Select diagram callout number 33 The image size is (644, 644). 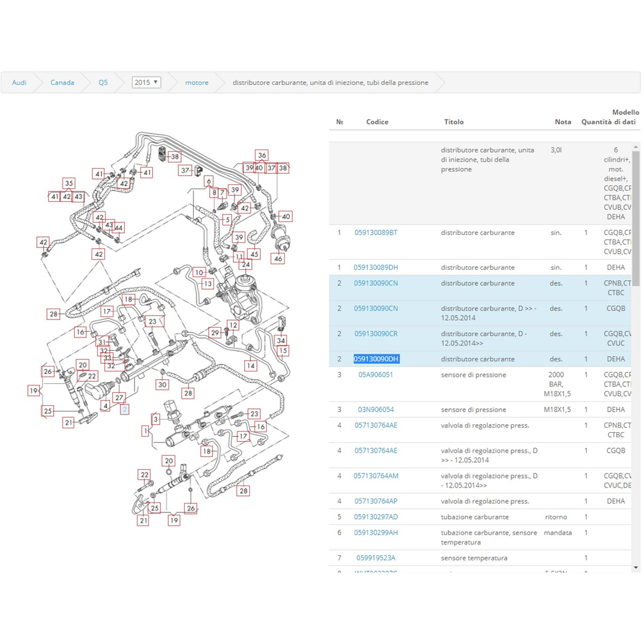pyautogui.click(x=107, y=358)
